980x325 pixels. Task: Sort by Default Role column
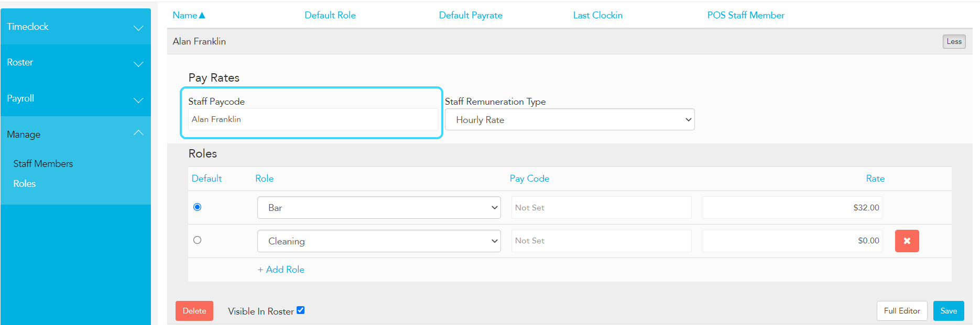(330, 15)
